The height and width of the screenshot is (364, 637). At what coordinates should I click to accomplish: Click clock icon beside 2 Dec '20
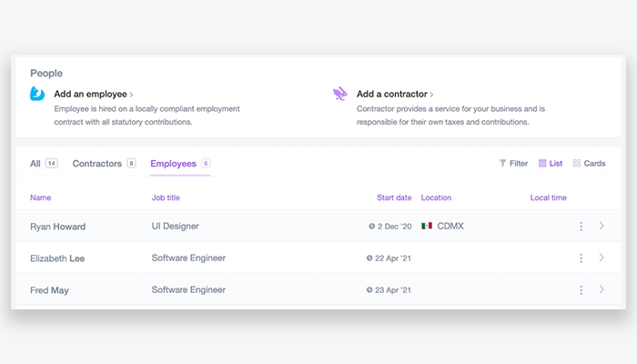(x=371, y=227)
